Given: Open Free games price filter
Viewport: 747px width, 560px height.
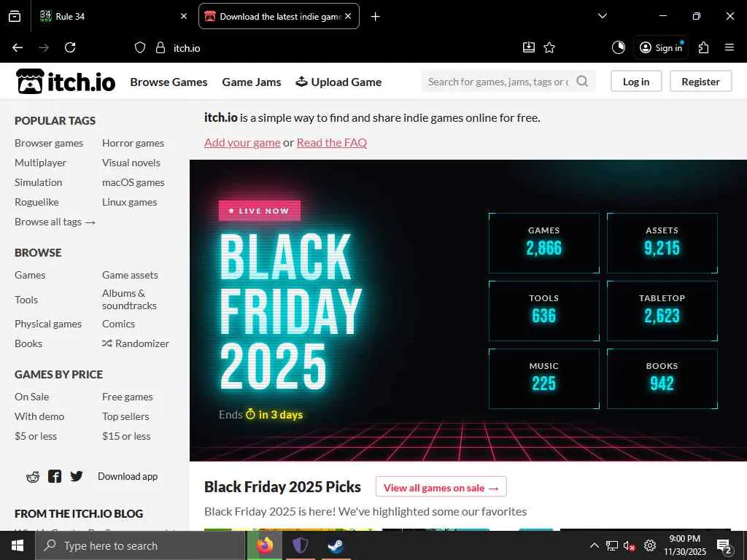Looking at the screenshot, I should [127, 397].
